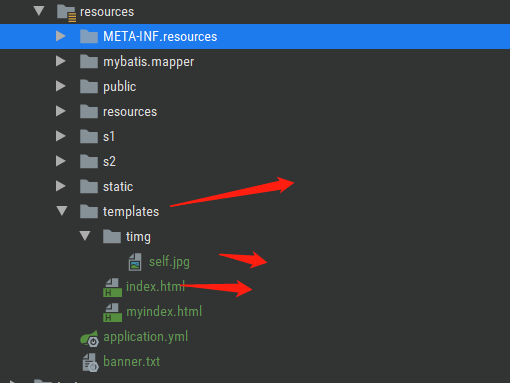Viewport: 510px width, 383px height.
Task: Click the META-INF.resources folder icon
Action: [89, 36]
